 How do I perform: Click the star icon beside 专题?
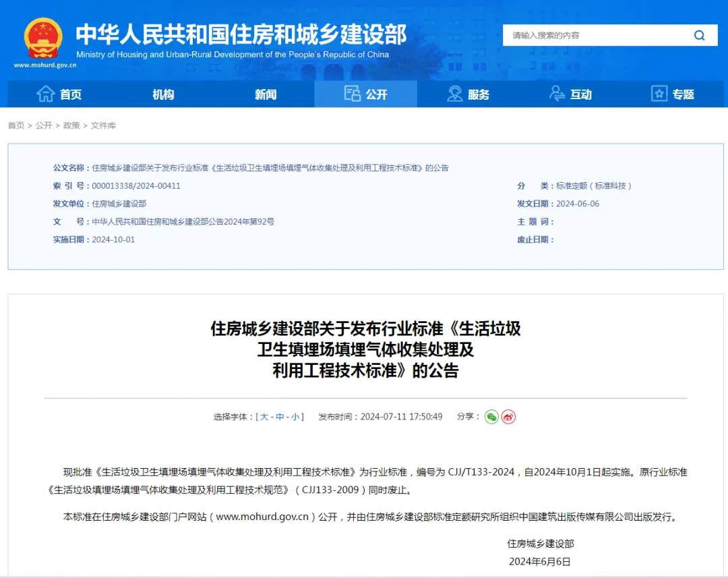tap(659, 94)
